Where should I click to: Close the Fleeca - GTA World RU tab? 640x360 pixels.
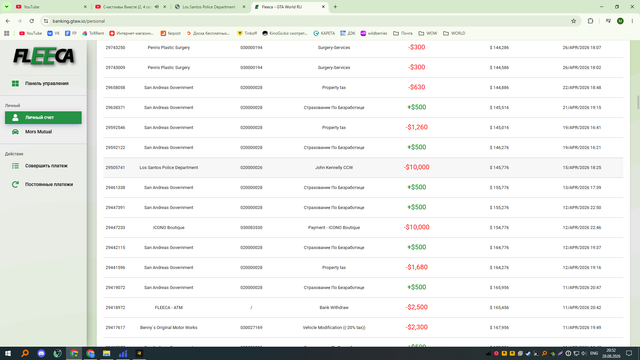tap(323, 7)
